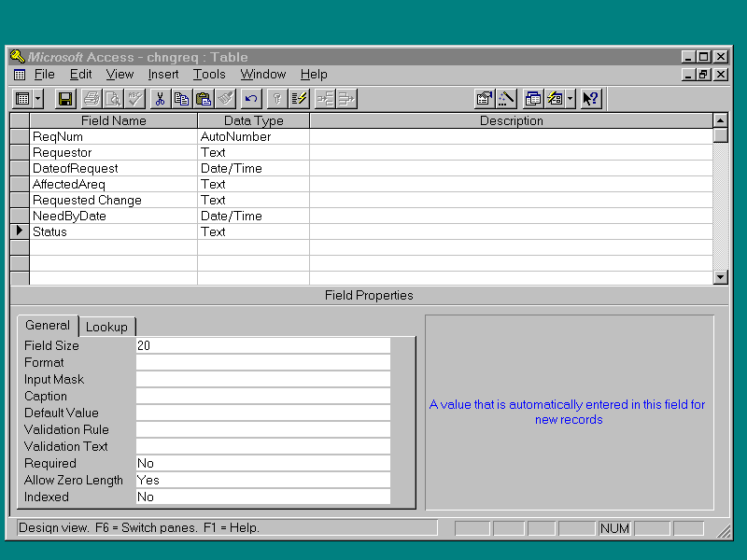Open the New Object dropdown arrow

click(x=570, y=98)
